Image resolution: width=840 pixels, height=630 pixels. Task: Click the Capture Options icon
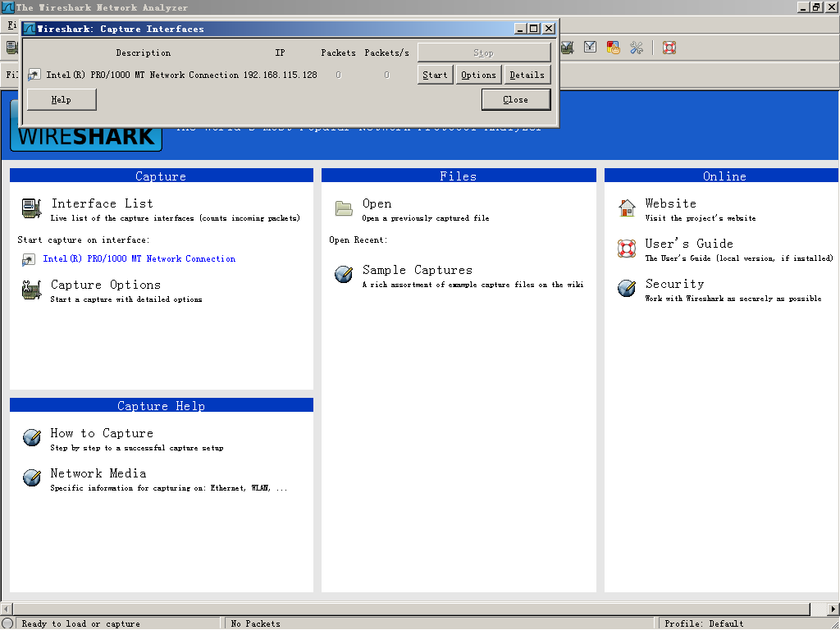tap(32, 290)
